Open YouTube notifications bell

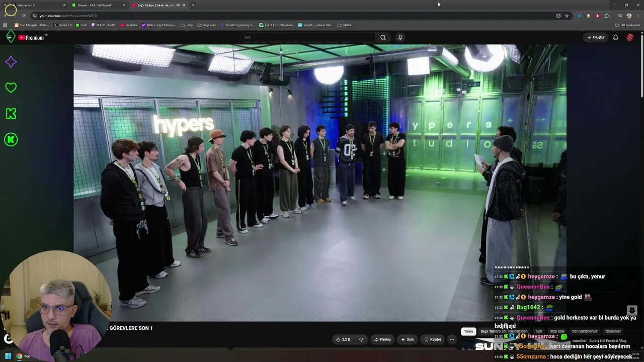click(615, 37)
